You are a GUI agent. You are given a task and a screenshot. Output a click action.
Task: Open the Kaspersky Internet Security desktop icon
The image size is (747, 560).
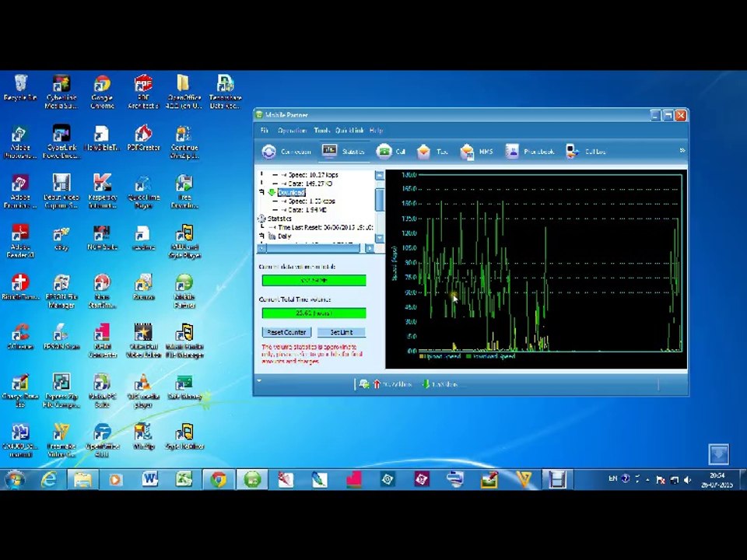pyautogui.click(x=102, y=191)
